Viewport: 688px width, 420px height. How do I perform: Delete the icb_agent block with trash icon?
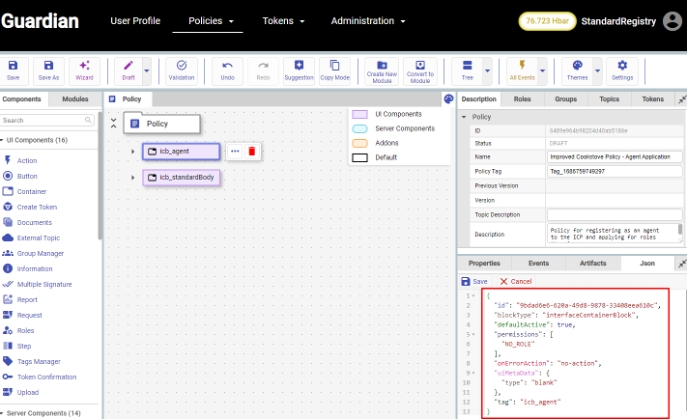252,151
